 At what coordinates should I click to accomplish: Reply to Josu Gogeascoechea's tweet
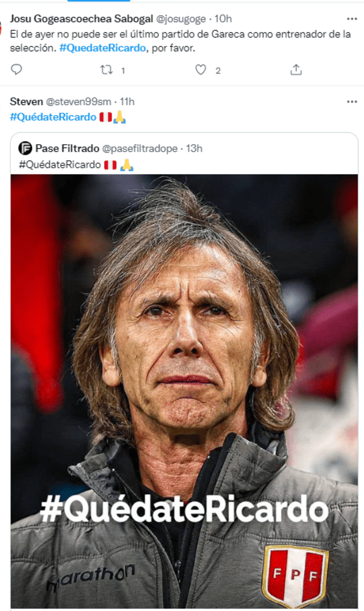tap(16, 70)
